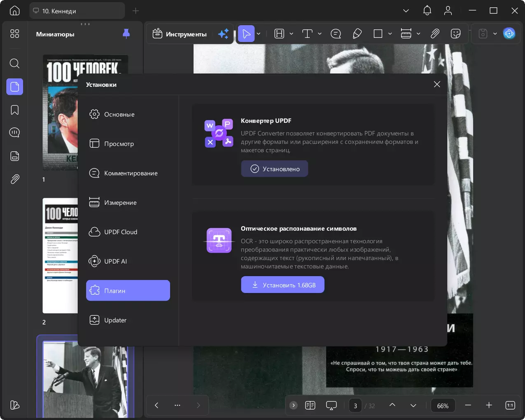Go to previous page with up chevron
The width and height of the screenshot is (525, 420).
[392, 405]
